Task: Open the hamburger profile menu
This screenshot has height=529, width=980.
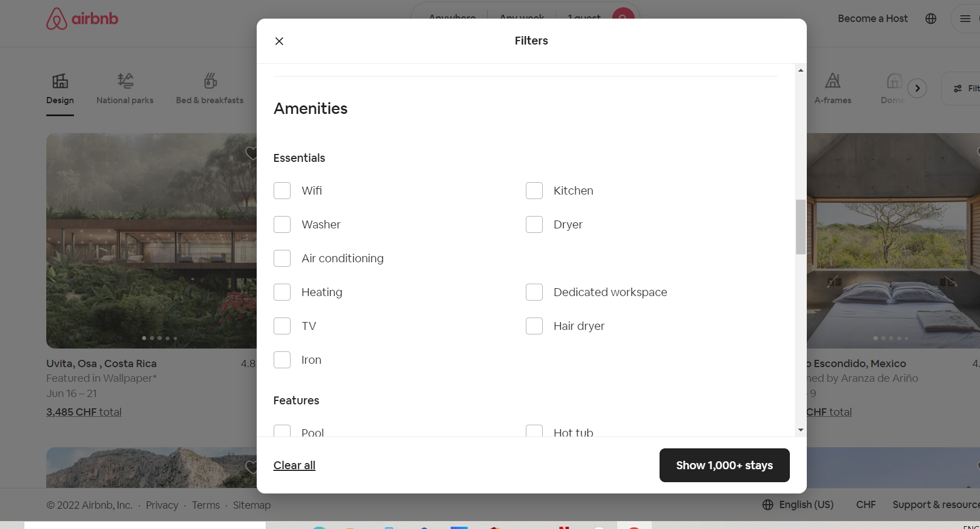Action: [x=965, y=19]
